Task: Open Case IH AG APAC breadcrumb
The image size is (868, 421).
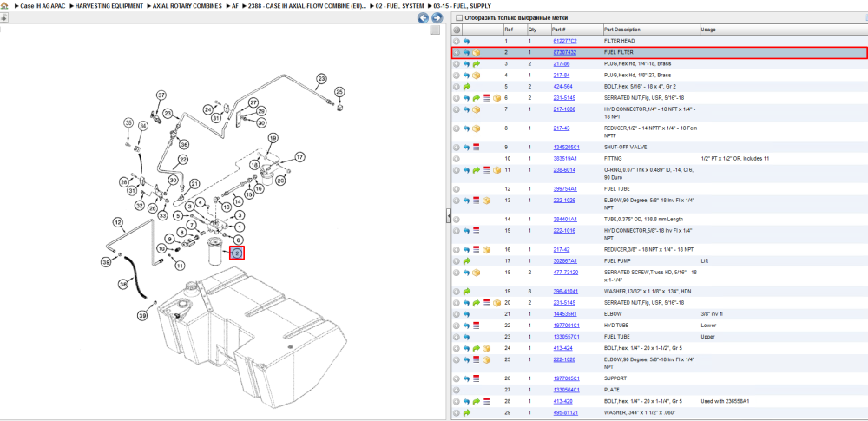Action: point(43,5)
